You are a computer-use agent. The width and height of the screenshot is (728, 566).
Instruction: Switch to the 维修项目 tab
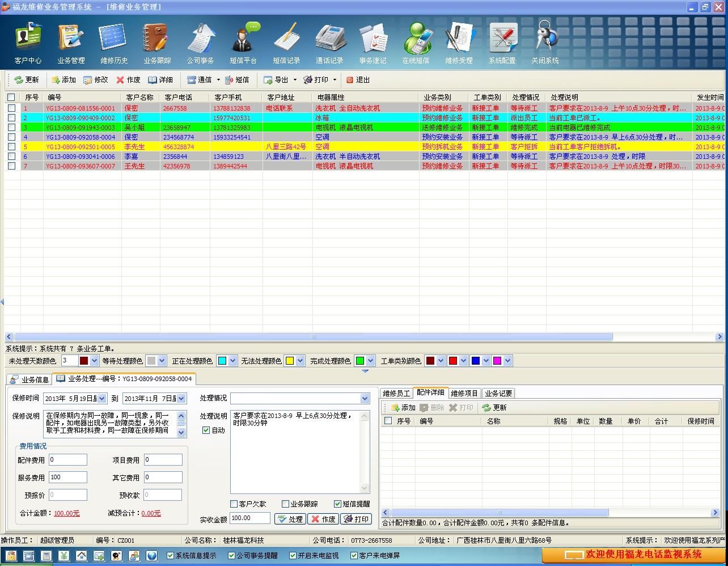(x=464, y=393)
